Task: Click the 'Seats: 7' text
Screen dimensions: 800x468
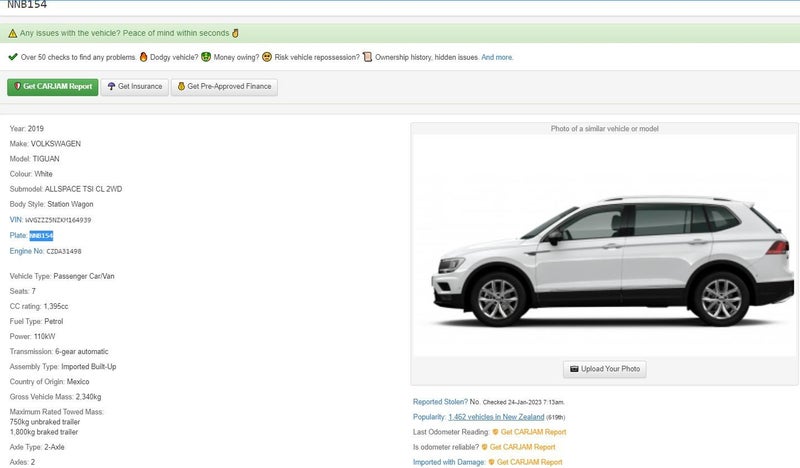Action: [x=22, y=291]
